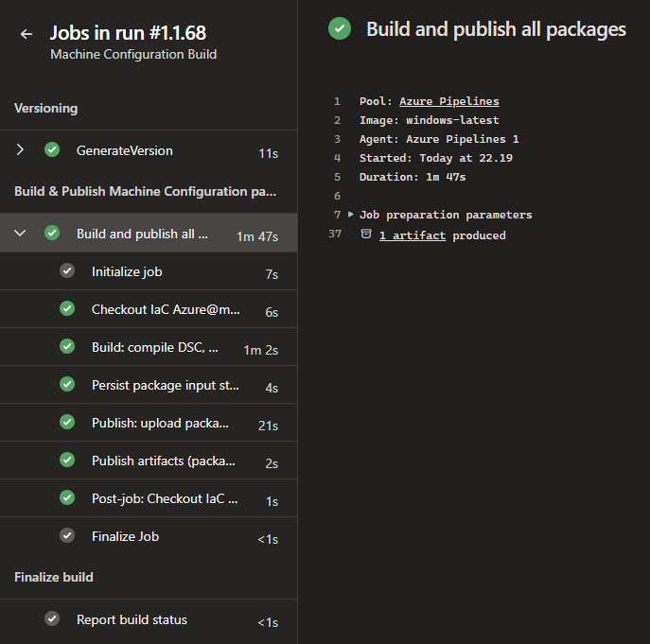This screenshot has height=644, width=650.
Task: Open the Publish: upload packa... step
Action: (149, 423)
